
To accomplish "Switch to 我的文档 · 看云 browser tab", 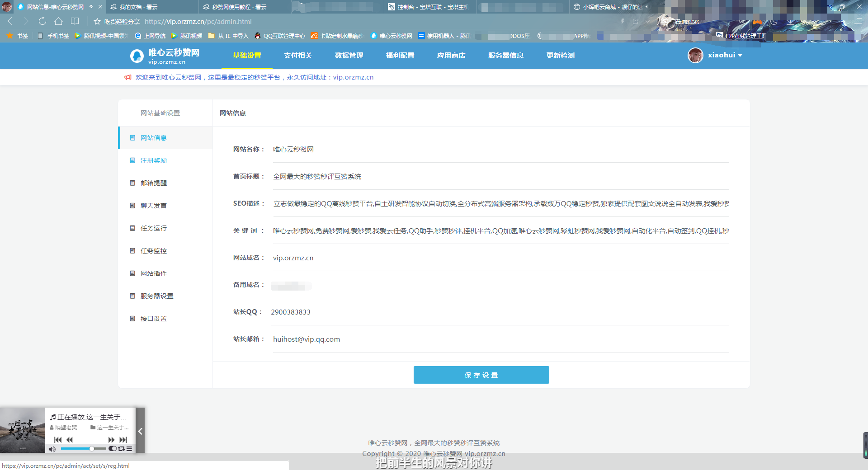I will [x=152, y=7].
